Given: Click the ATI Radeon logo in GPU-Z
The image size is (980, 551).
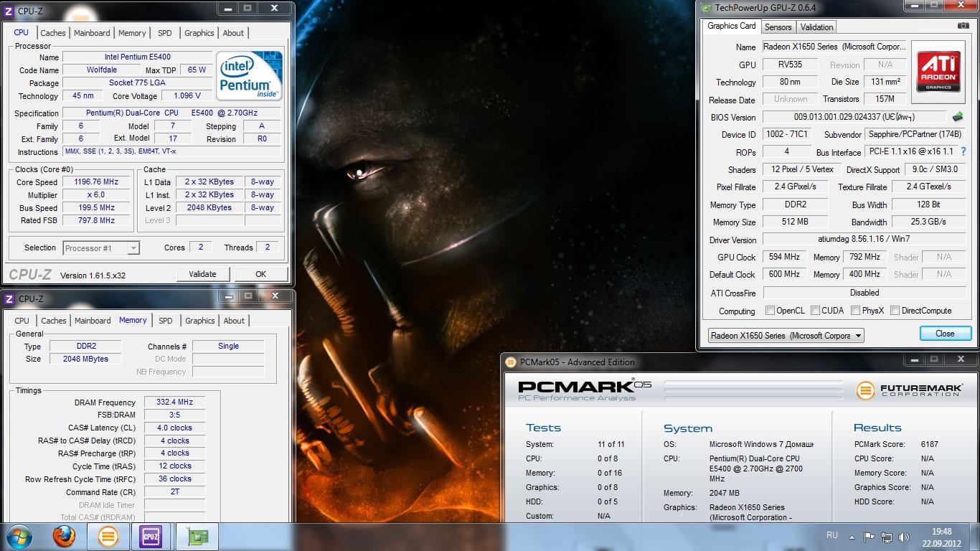Looking at the screenshot, I should (938, 72).
